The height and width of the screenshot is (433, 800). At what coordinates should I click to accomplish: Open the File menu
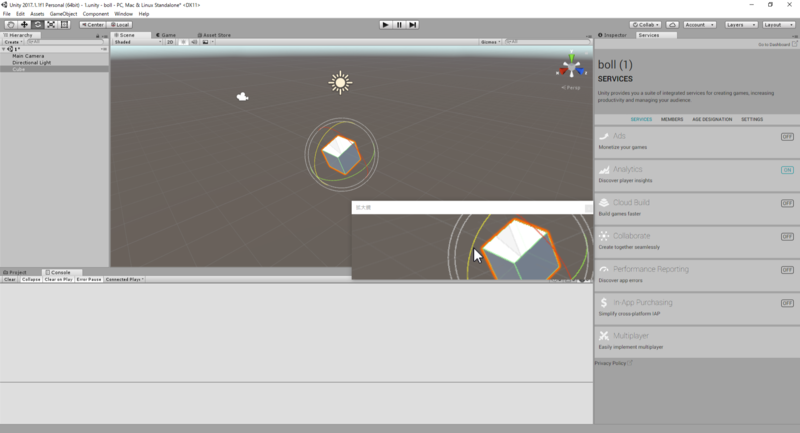[x=7, y=14]
